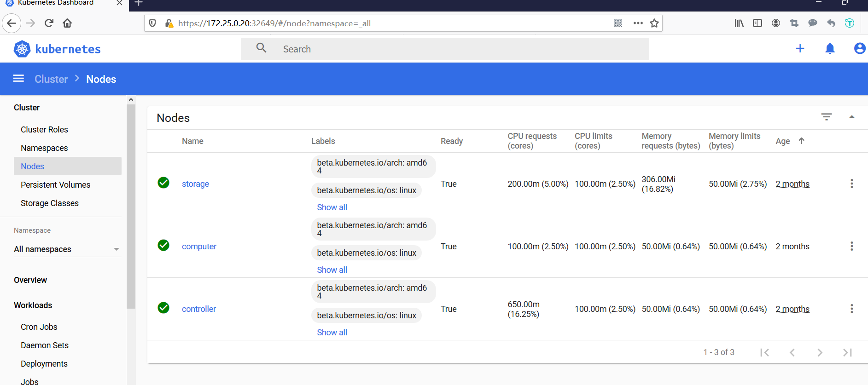Click the browser back arrow button
The height and width of the screenshot is (385, 868).
coord(12,23)
